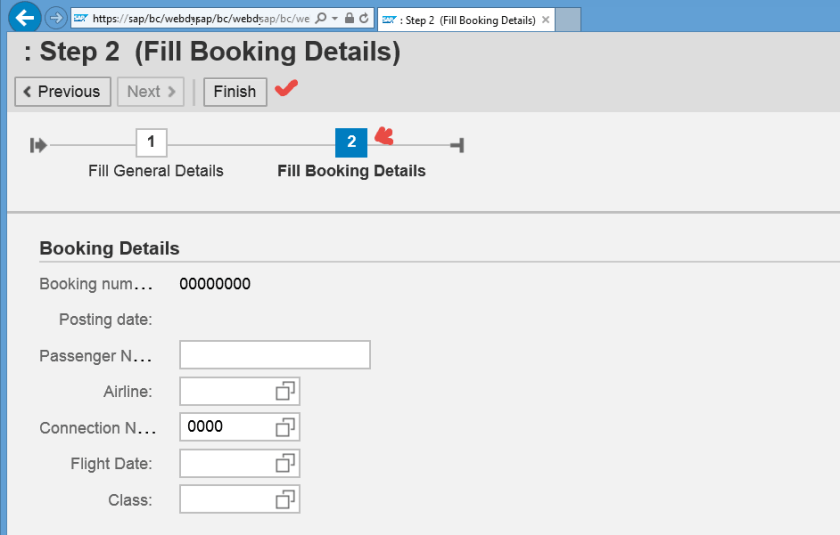Open the address bar dropdown arrow
The height and width of the screenshot is (535, 840).
335,18
